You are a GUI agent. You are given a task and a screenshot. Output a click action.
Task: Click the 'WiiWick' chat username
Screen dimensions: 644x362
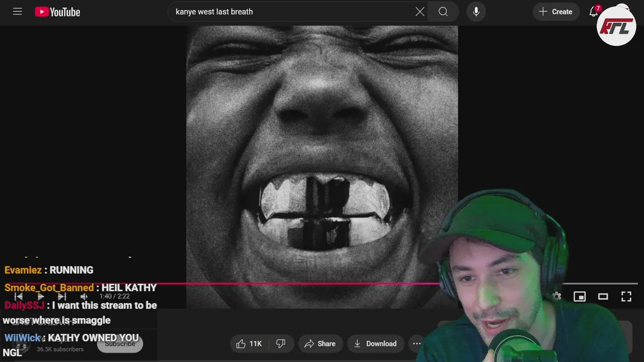[22, 338]
